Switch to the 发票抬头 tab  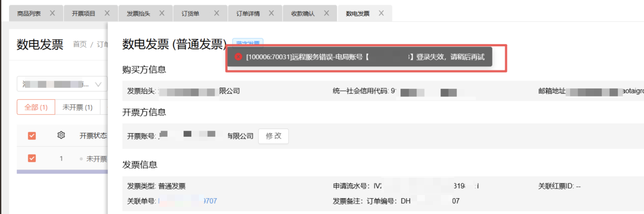click(x=138, y=14)
